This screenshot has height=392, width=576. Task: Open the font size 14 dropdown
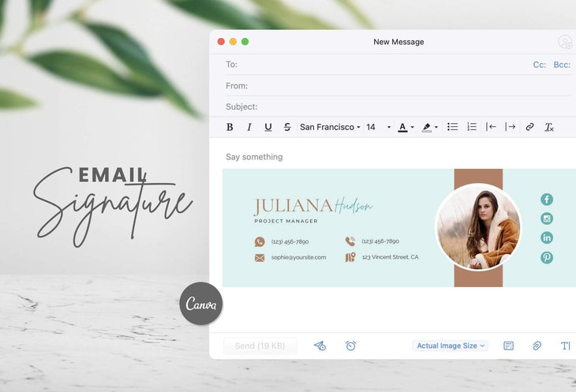click(x=378, y=127)
